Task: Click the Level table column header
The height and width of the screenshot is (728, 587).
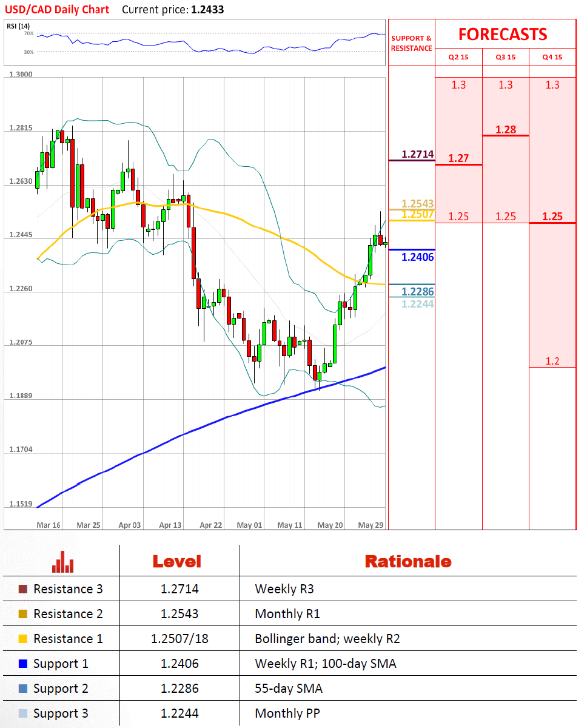Action: tap(176, 562)
